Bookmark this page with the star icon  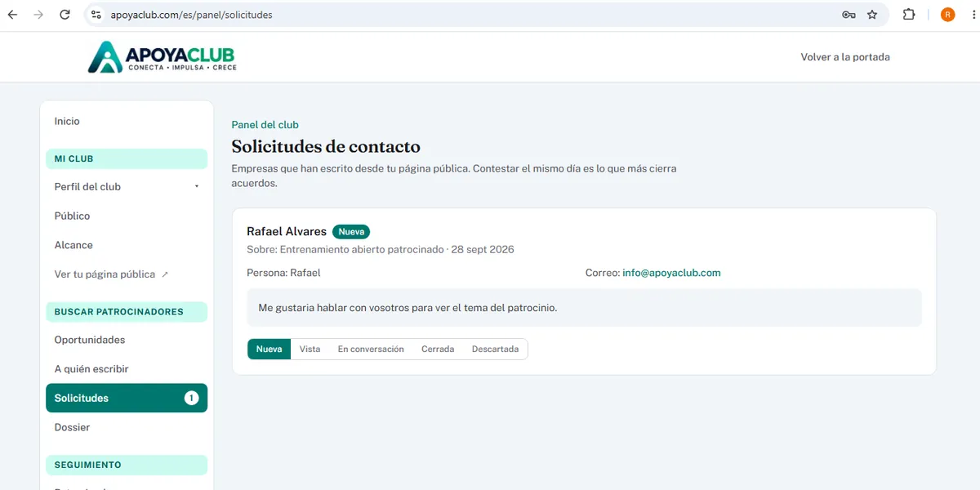[x=872, y=15]
